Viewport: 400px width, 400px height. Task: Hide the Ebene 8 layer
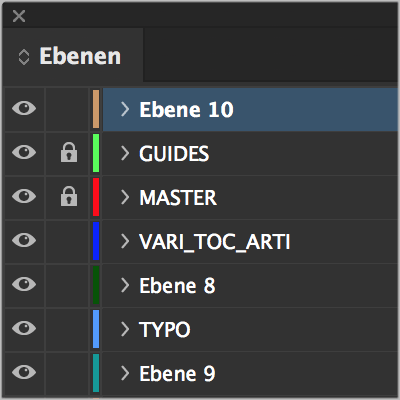tap(24, 285)
